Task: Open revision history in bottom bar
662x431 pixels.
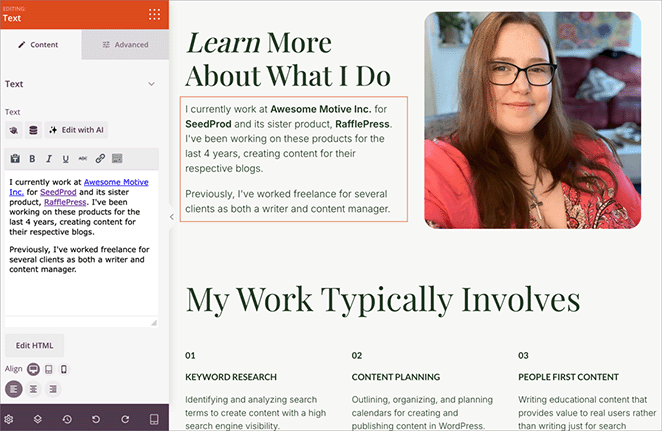Action: (x=66, y=418)
